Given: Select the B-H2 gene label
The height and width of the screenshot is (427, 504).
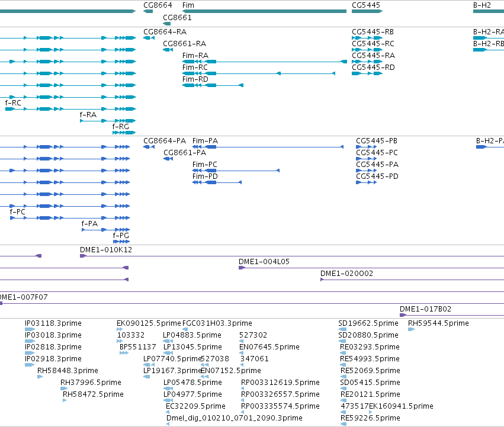Looking at the screenshot, I should click(x=482, y=5).
